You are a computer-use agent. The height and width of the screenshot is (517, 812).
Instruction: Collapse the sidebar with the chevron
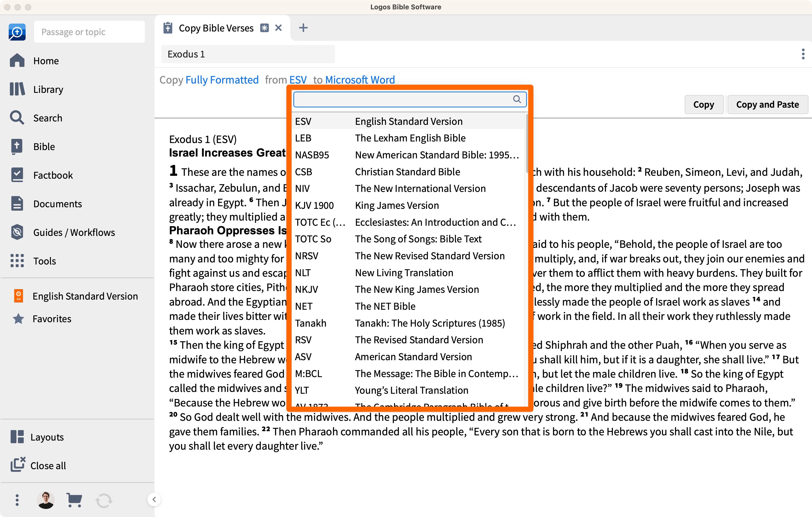pyautogui.click(x=154, y=500)
